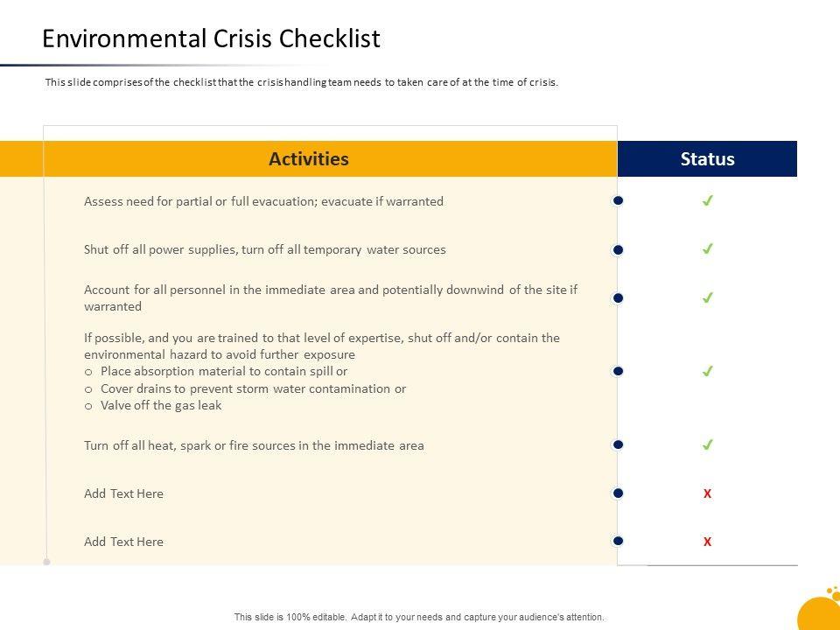This screenshot has width=840, height=630.
Task: Click the blue dot beside gas leak section
Action: point(618,371)
